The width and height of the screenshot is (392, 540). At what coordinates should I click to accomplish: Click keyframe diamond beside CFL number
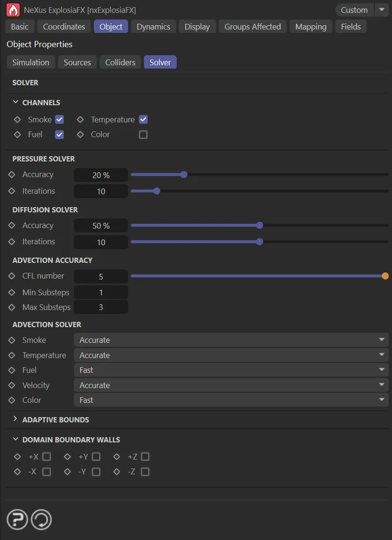tap(12, 276)
